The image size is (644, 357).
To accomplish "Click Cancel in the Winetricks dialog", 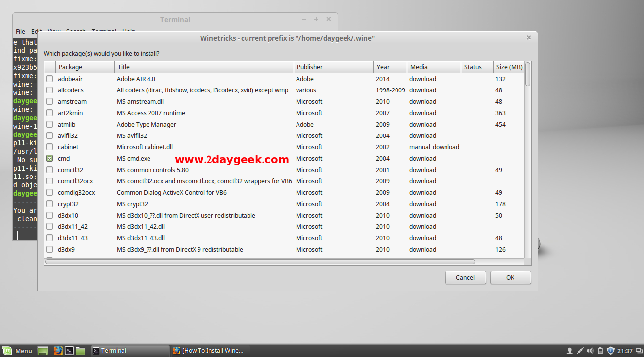I will [x=465, y=277].
